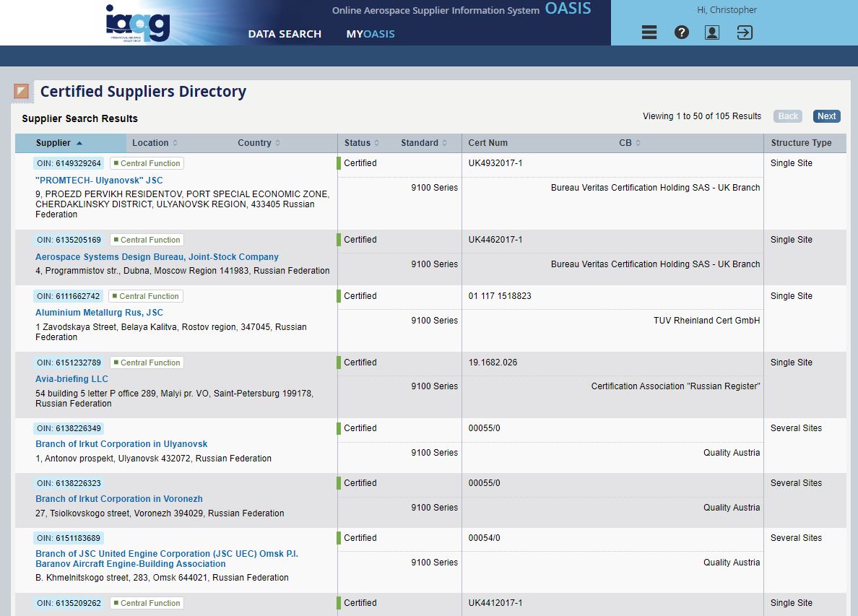
Task: Open the user profile icon
Action: tap(712, 32)
